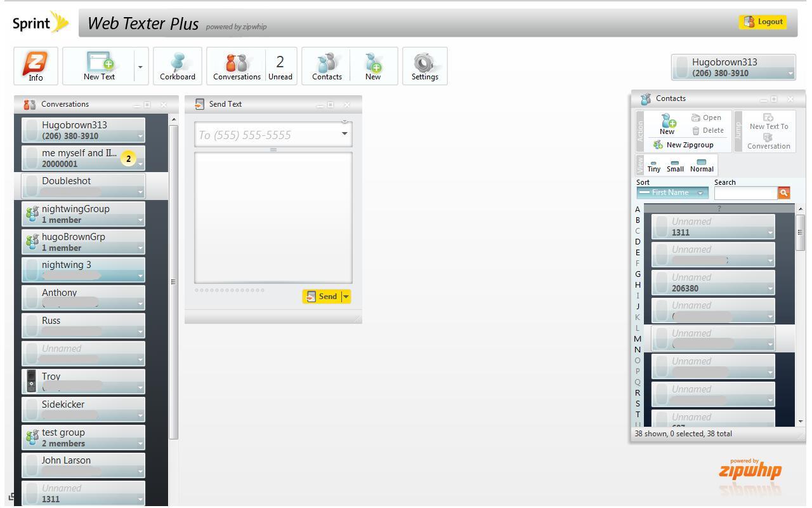Delete the selected contact
The image size is (812, 508).
(x=707, y=130)
